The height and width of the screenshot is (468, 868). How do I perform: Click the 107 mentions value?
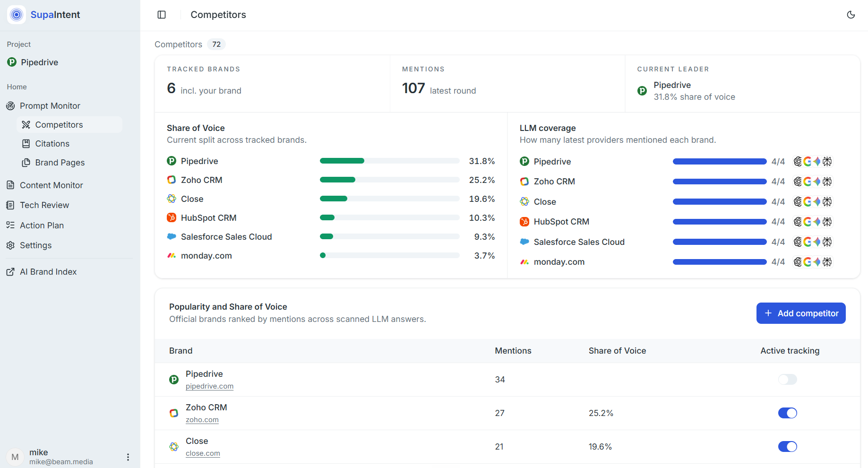click(x=413, y=88)
